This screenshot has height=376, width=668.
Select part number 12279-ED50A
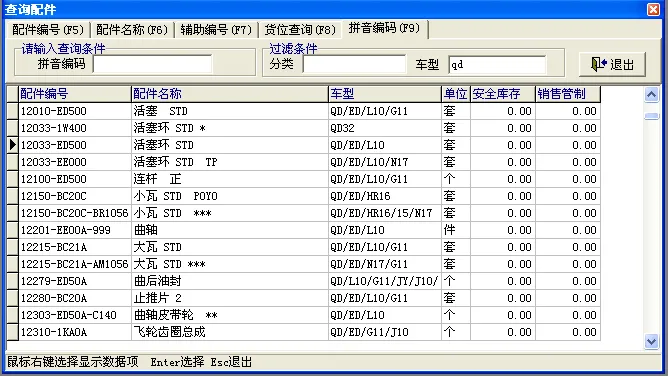pyautogui.click(x=54, y=281)
